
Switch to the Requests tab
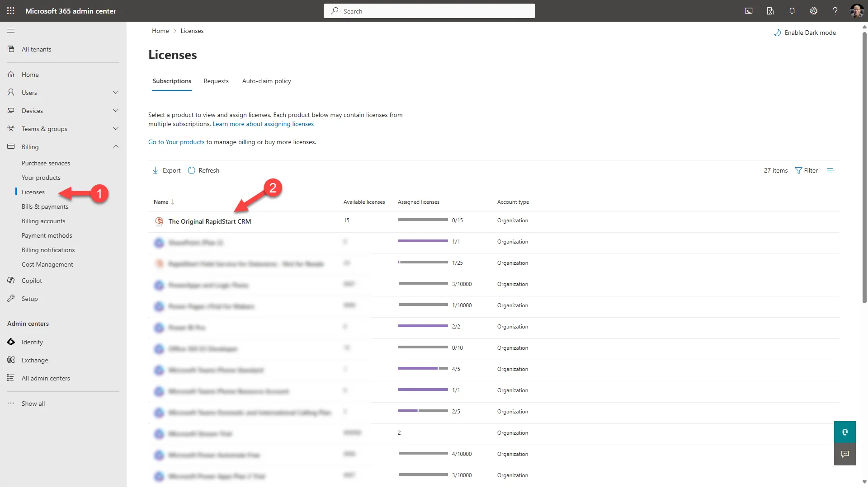tap(216, 81)
